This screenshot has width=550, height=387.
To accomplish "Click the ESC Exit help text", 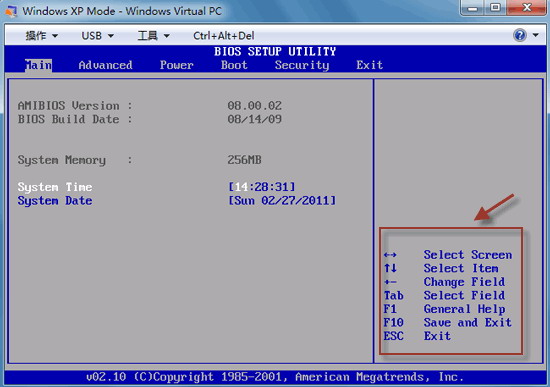I will click(x=417, y=336).
